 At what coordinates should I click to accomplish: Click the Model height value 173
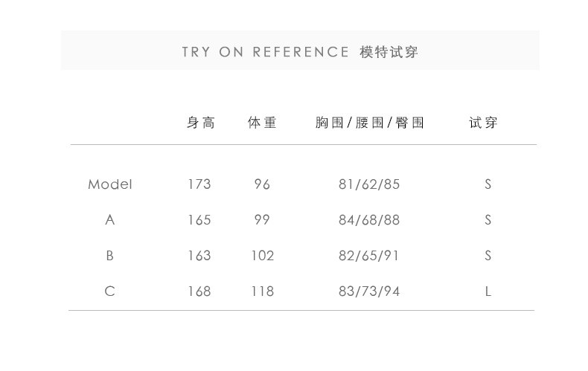199,184
